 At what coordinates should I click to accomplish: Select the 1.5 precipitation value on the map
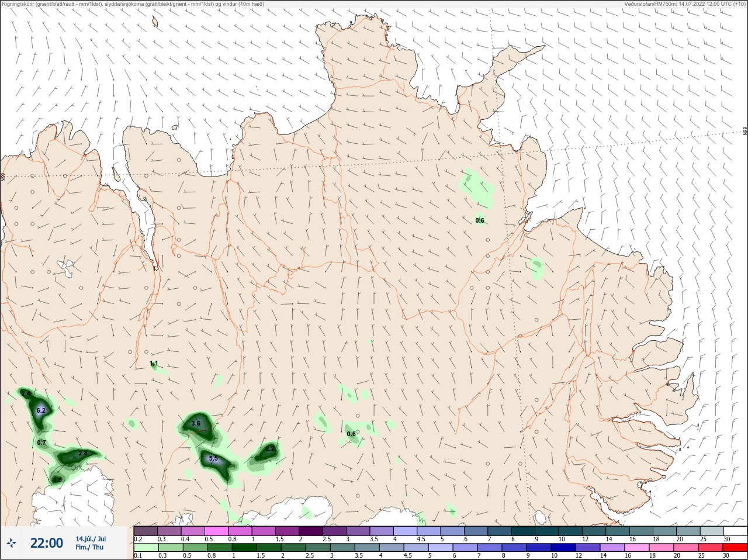click(57, 480)
